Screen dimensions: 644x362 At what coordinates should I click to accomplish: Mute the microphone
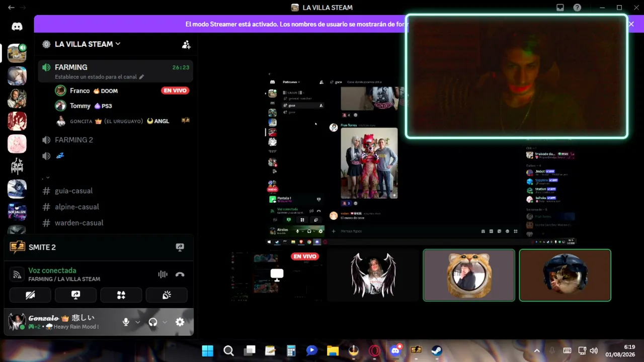coord(126,322)
